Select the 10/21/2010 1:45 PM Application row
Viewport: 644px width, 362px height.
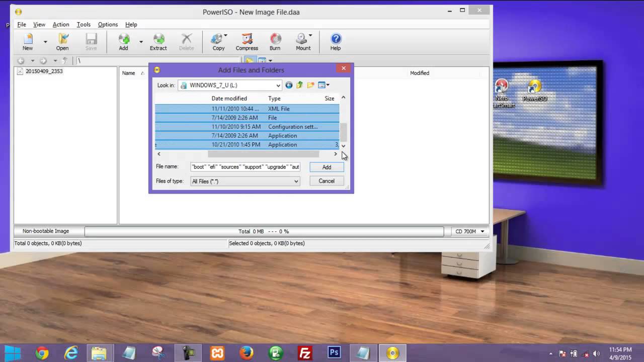coord(247,145)
